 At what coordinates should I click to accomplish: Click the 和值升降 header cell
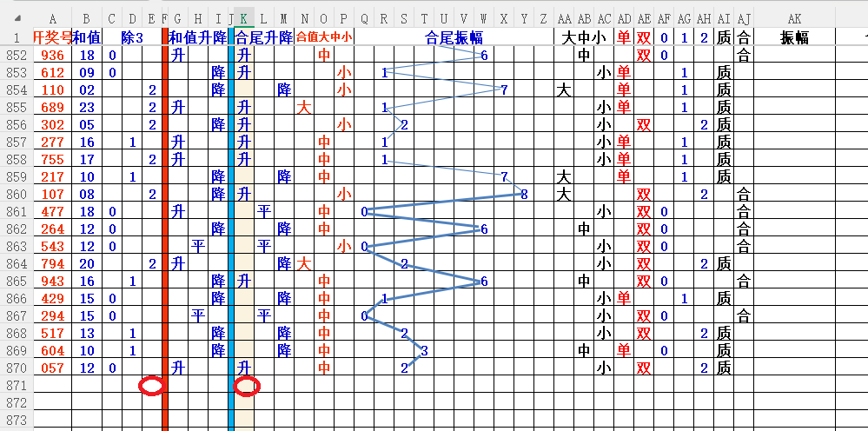tap(197, 37)
